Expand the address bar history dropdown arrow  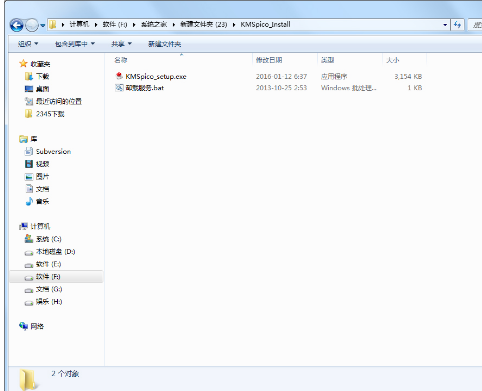[x=445, y=25]
